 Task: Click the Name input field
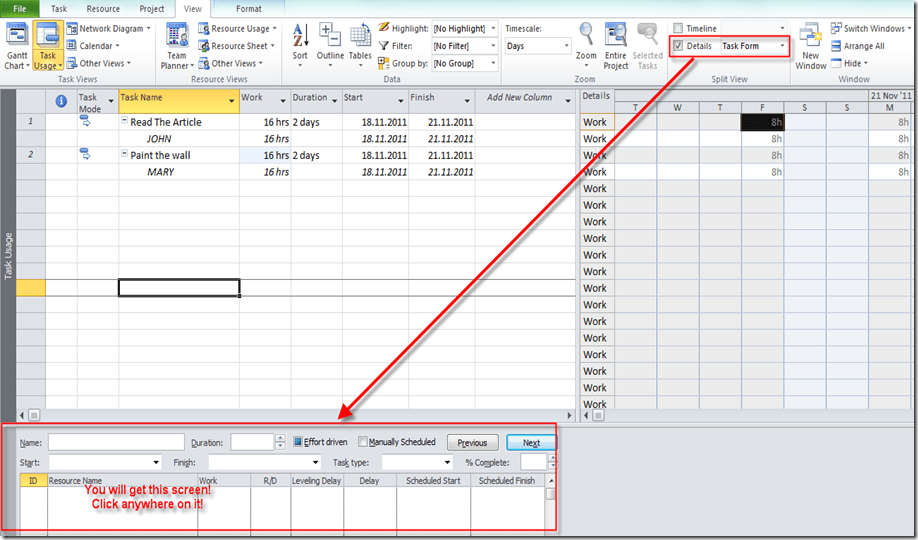coord(116,442)
